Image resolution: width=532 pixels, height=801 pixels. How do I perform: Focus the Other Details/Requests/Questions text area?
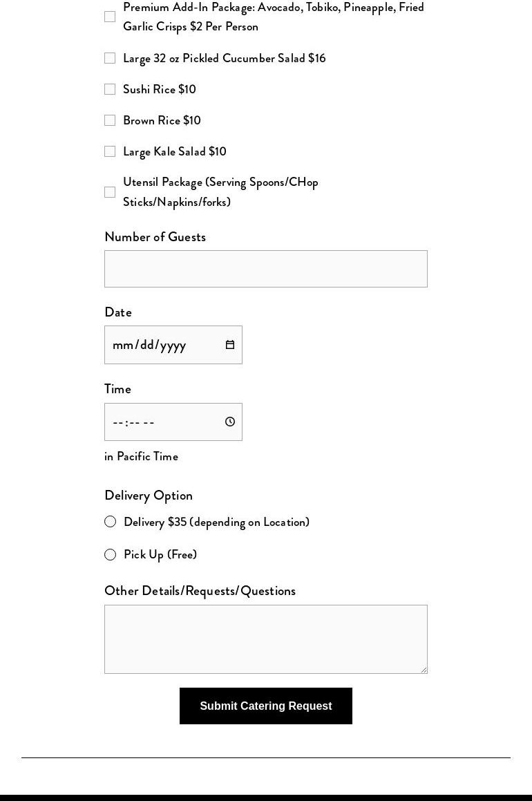pyautogui.click(x=266, y=639)
